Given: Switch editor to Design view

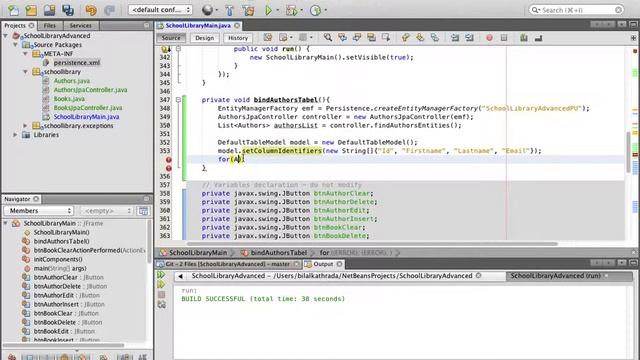Looking at the screenshot, I should click(x=204, y=38).
